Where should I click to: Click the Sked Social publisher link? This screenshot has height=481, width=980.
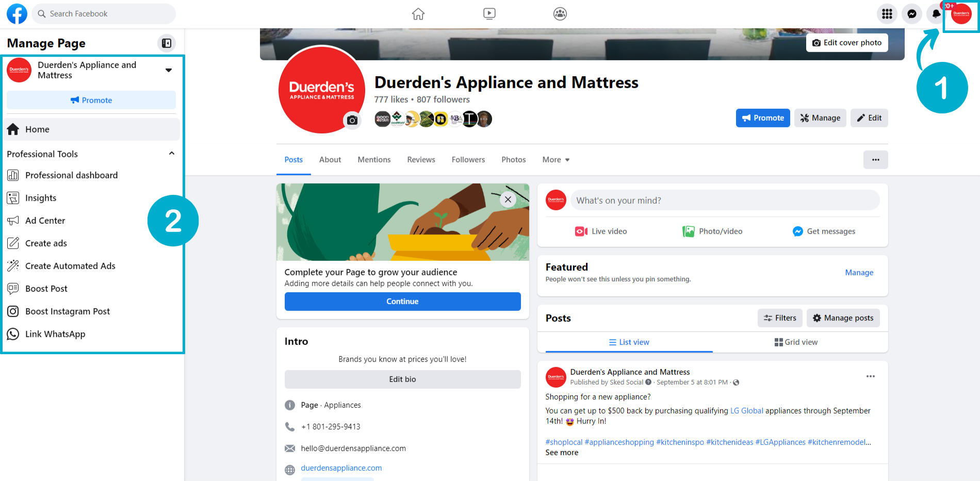coord(627,383)
